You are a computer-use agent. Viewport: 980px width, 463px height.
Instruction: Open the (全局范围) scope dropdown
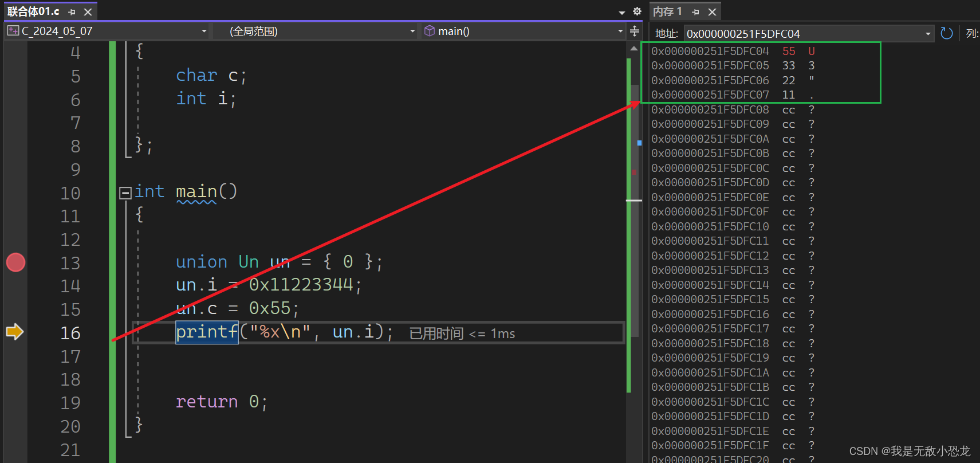click(315, 31)
